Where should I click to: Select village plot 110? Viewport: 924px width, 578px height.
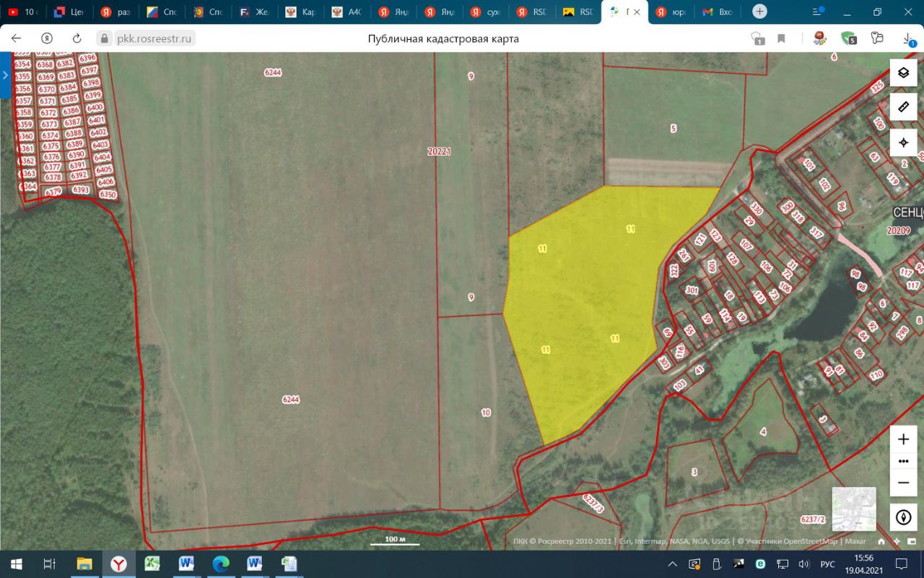[876, 375]
